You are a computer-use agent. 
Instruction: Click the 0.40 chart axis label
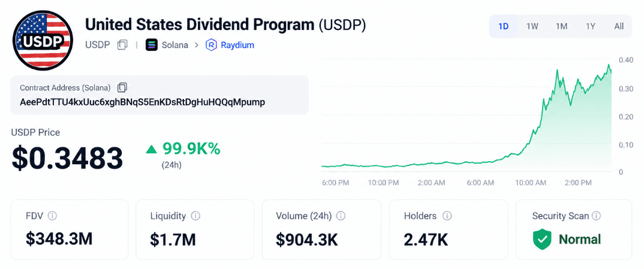coord(627,61)
